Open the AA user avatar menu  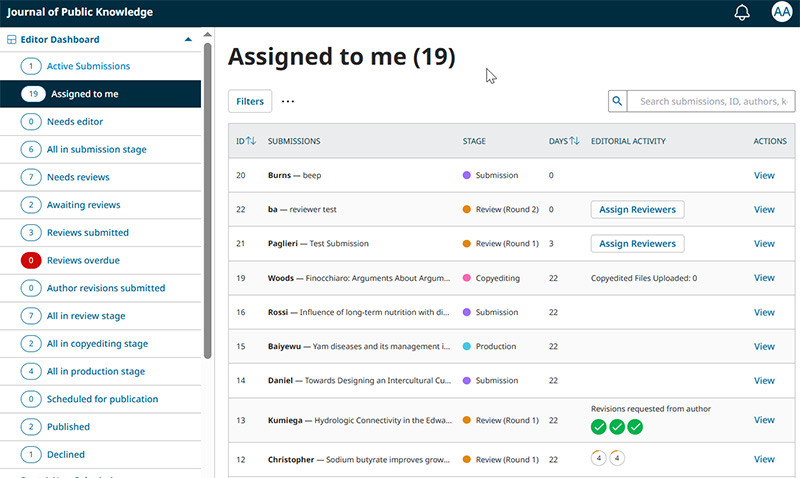coord(782,12)
